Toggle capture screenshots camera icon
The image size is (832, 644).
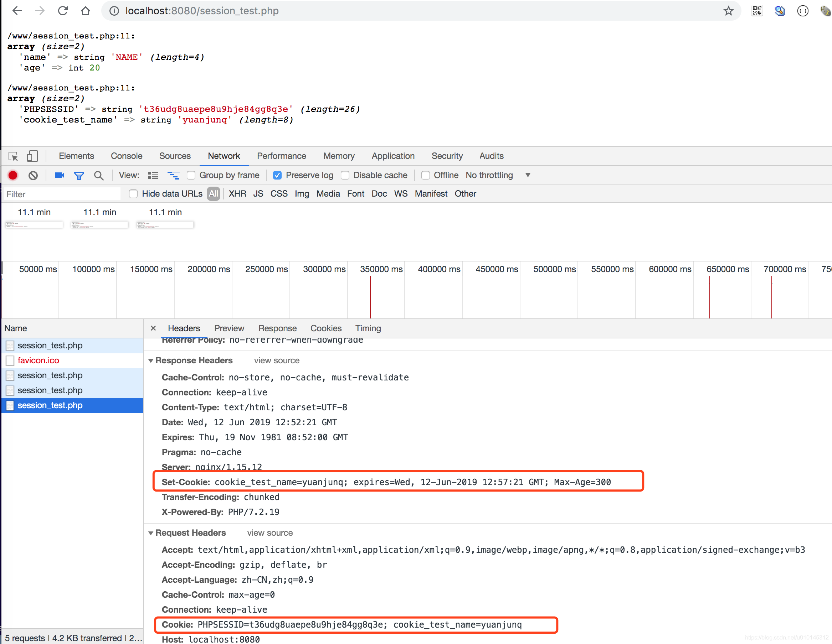[60, 176]
